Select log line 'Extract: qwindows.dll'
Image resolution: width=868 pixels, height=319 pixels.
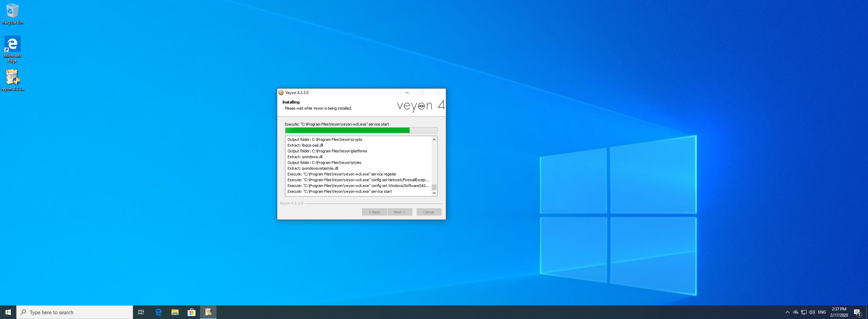pos(305,157)
